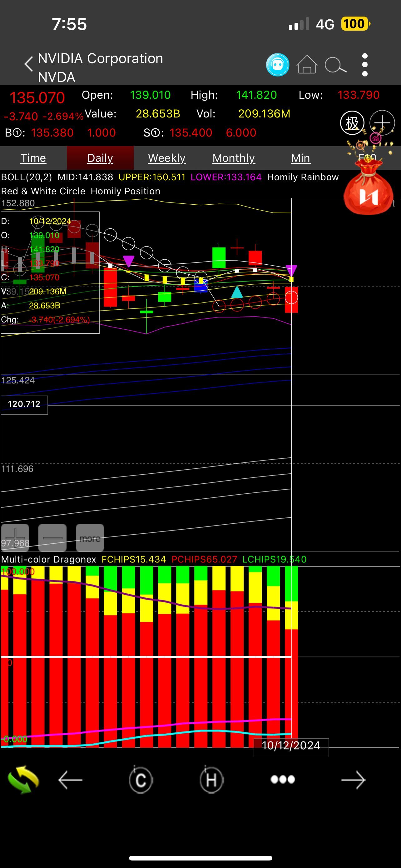Tap the Value figure 28.653B

(x=158, y=114)
